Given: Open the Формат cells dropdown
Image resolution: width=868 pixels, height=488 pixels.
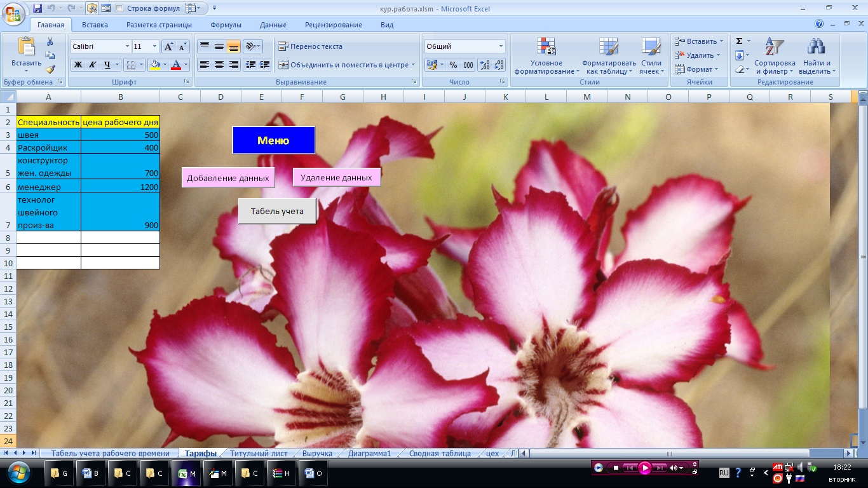Looking at the screenshot, I should 697,69.
